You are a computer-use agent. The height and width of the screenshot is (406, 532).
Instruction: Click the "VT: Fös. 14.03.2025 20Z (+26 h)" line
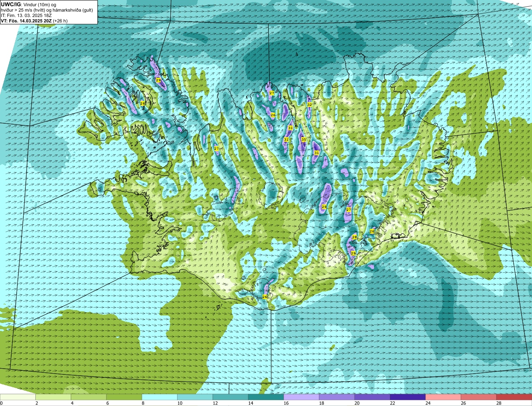pos(34,21)
